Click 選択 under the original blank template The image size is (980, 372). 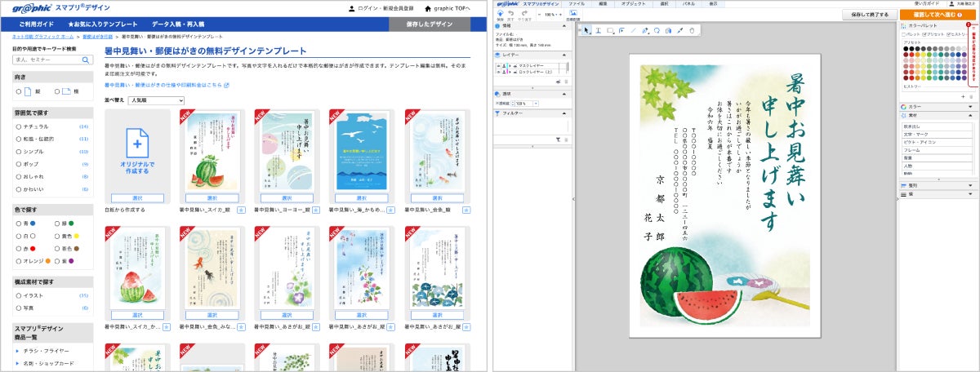[x=138, y=198]
